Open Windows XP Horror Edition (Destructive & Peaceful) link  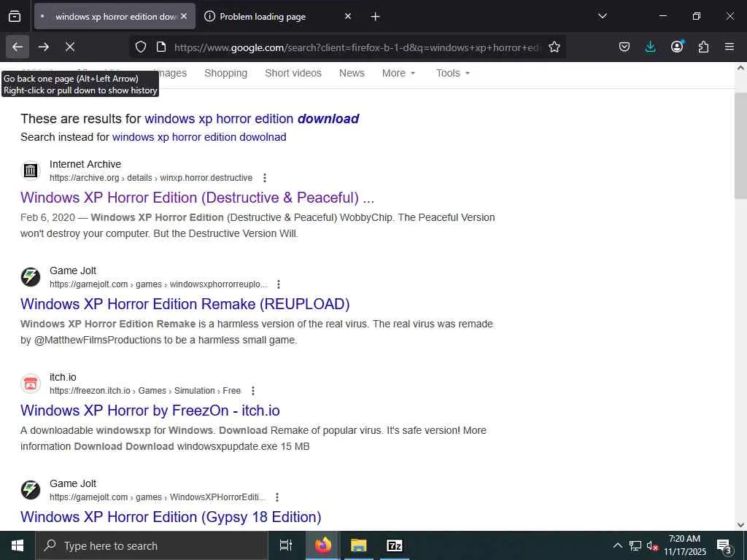[x=197, y=198]
